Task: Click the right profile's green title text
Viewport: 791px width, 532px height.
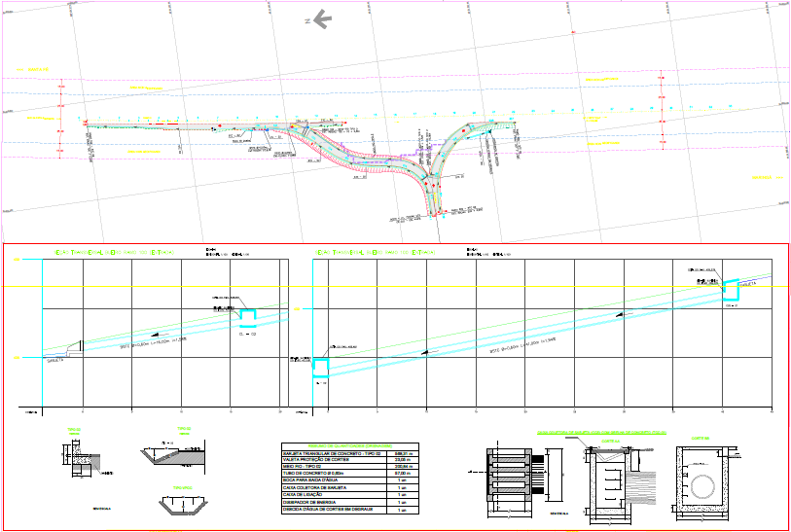Action: [x=376, y=252]
